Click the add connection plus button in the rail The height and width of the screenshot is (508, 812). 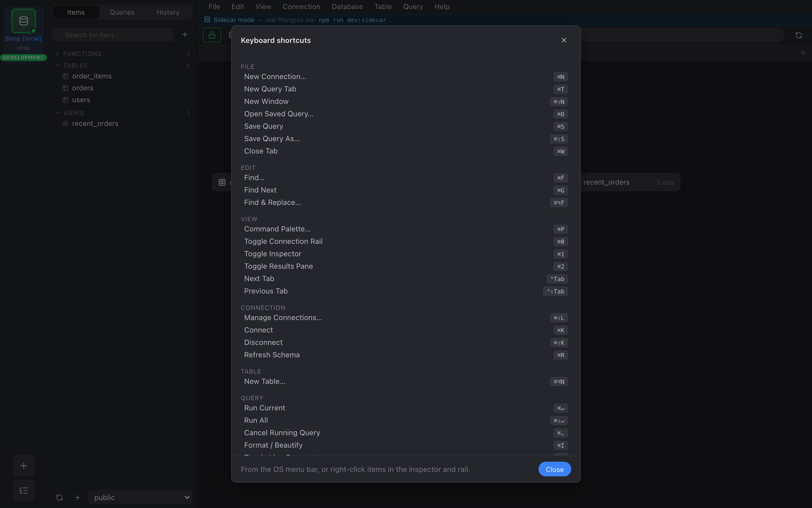tap(23, 466)
